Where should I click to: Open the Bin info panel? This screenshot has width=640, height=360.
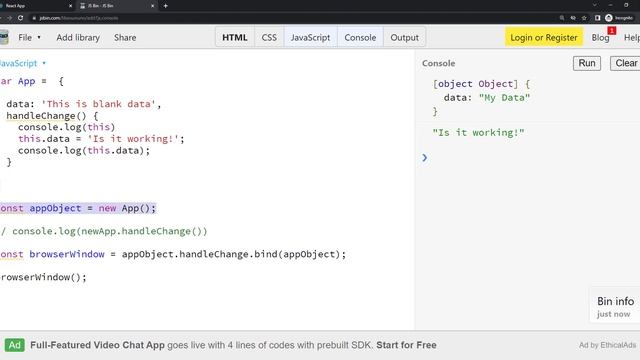point(615,301)
